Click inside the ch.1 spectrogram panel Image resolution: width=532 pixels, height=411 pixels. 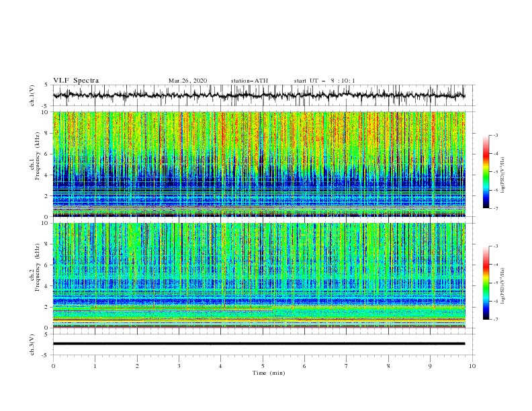click(259, 164)
